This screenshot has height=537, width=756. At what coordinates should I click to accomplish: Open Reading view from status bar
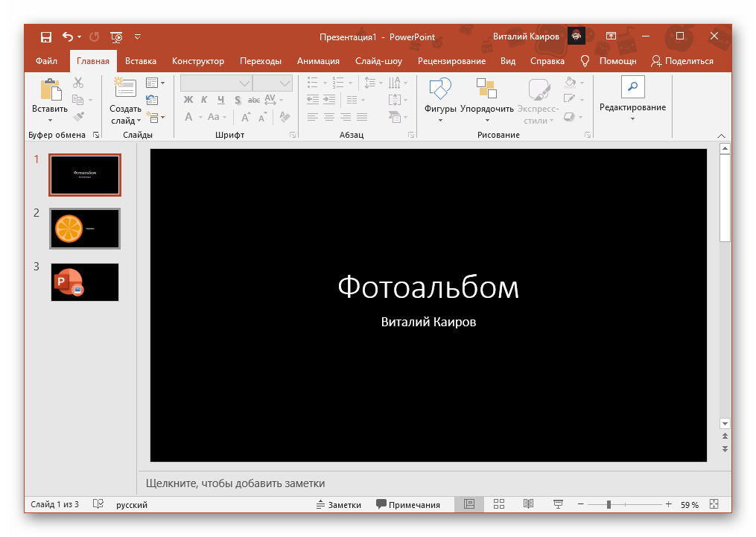(528, 504)
